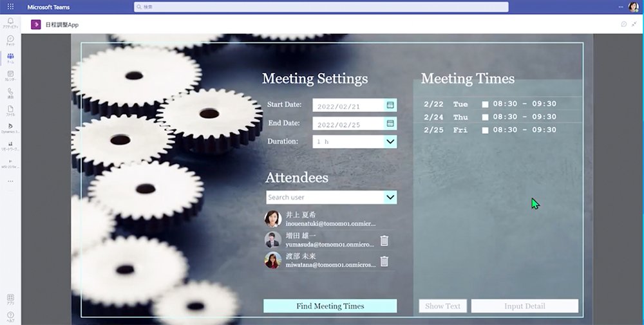This screenshot has height=325, width=644.
Task: Open the Calendar in Teams sidebar
Action: click(10, 75)
